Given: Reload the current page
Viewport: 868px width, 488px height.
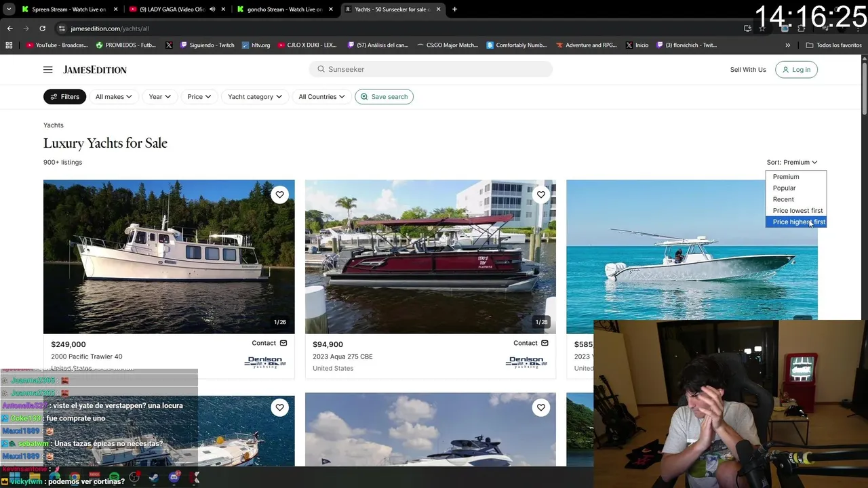Looking at the screenshot, I should 42,28.
